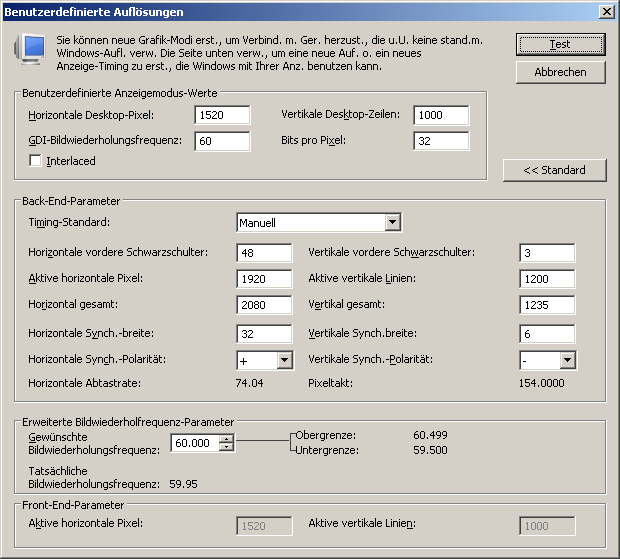Close the Benutzerdefinierte Auflösungen dialog
Viewport: 620px width, 559px height.
(x=605, y=11)
